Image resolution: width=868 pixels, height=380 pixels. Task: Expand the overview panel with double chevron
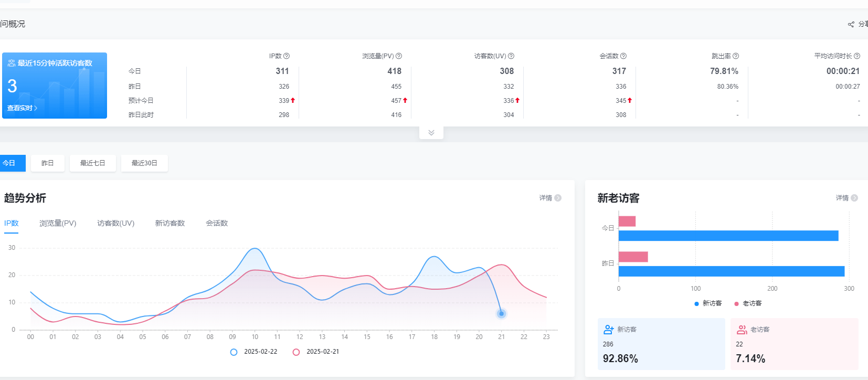coord(431,133)
